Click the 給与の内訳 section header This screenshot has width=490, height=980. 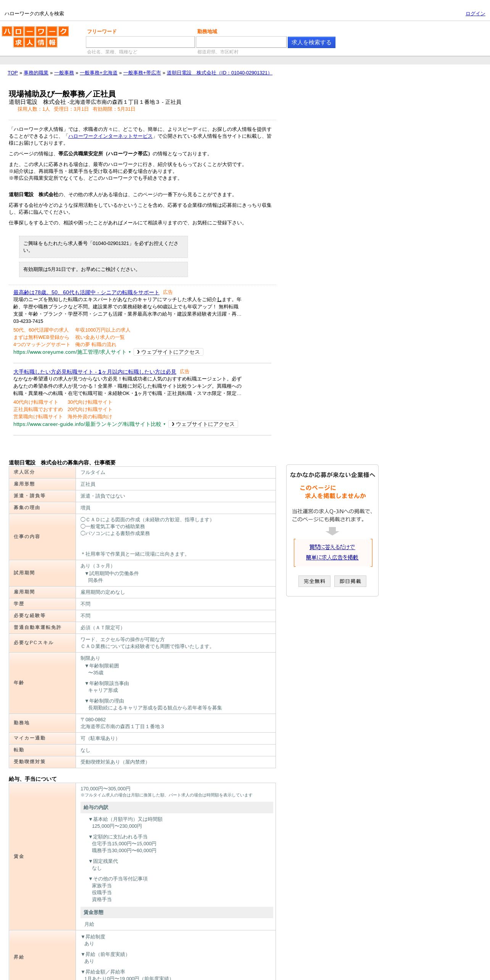click(x=177, y=808)
